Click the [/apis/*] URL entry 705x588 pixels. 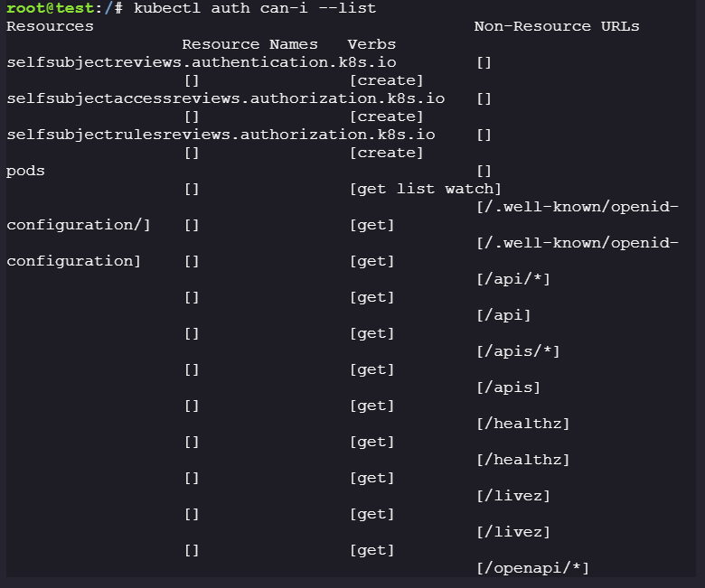(518, 351)
